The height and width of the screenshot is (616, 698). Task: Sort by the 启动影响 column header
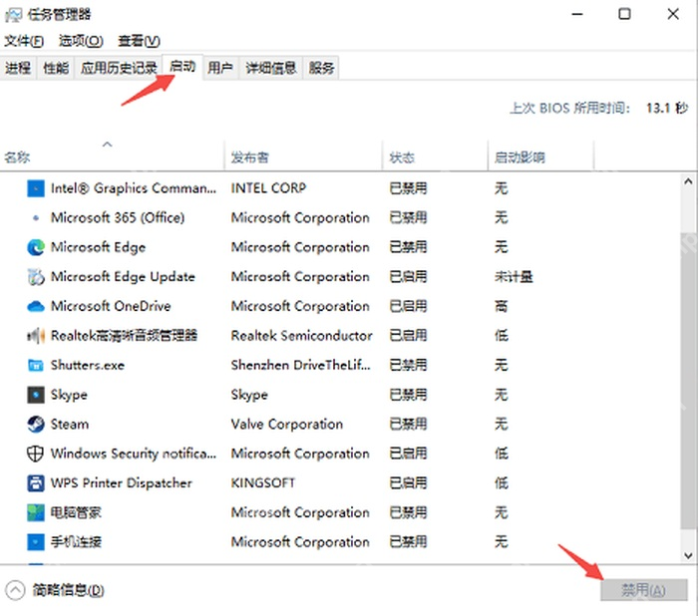541,156
